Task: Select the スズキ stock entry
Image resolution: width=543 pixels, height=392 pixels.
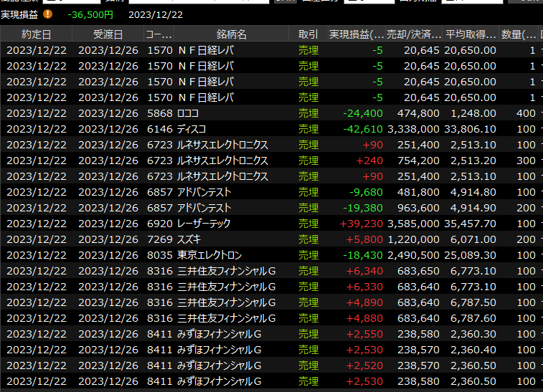Action: (189, 239)
